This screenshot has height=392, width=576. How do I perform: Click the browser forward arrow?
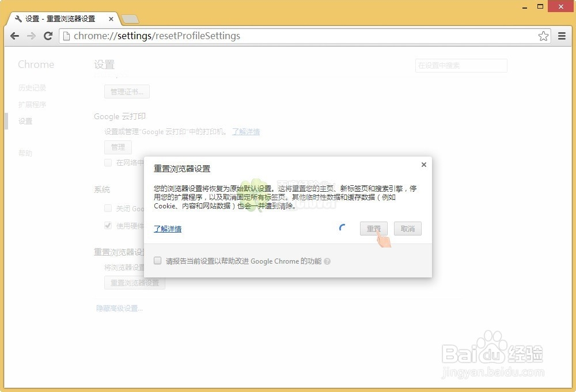32,36
